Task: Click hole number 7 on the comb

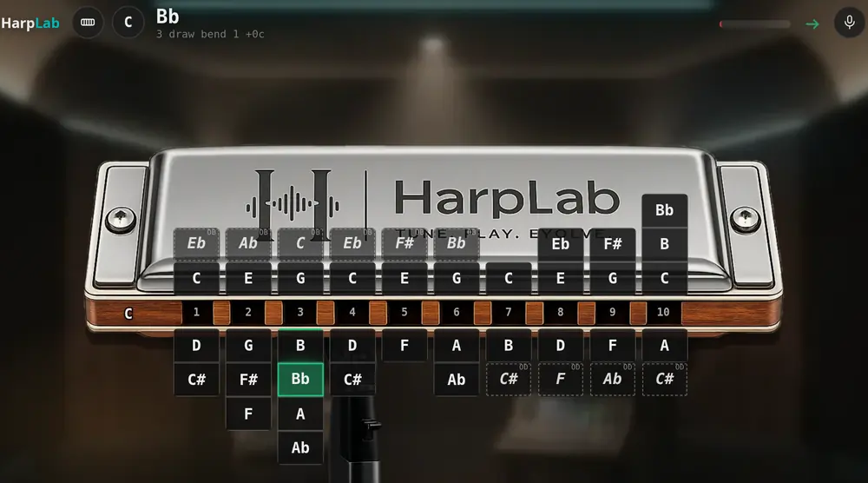Action: point(508,312)
